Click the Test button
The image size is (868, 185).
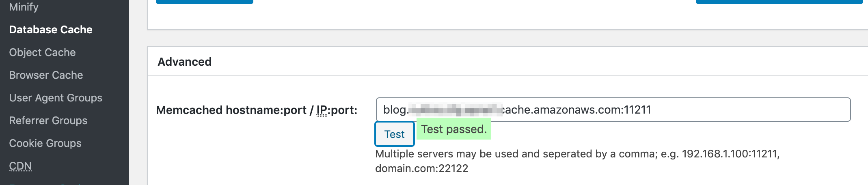(395, 134)
